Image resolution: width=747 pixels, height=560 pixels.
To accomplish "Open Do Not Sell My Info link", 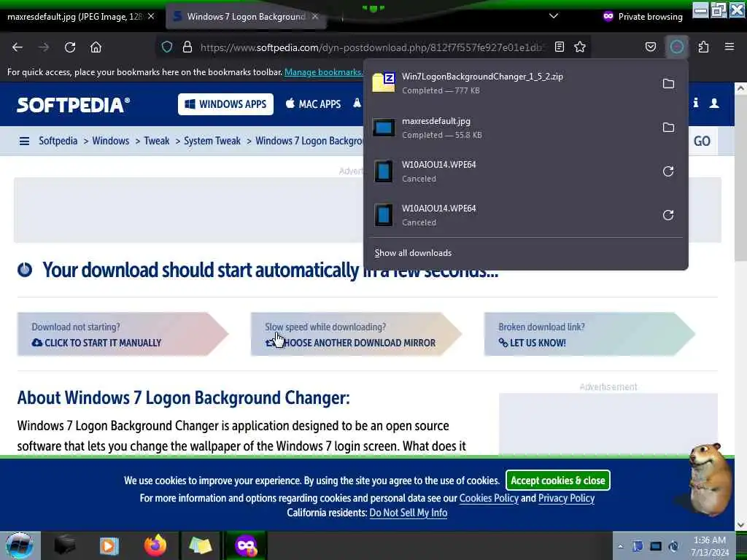I will tap(409, 513).
